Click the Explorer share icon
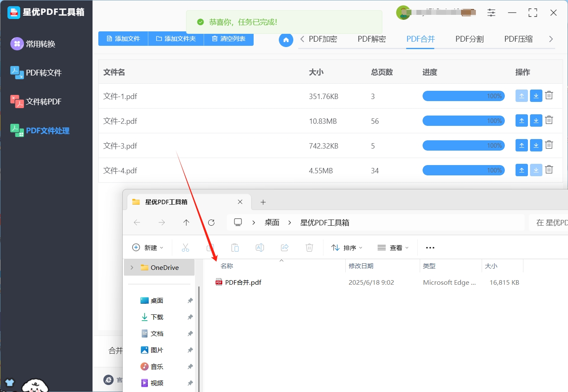 [x=285, y=248]
